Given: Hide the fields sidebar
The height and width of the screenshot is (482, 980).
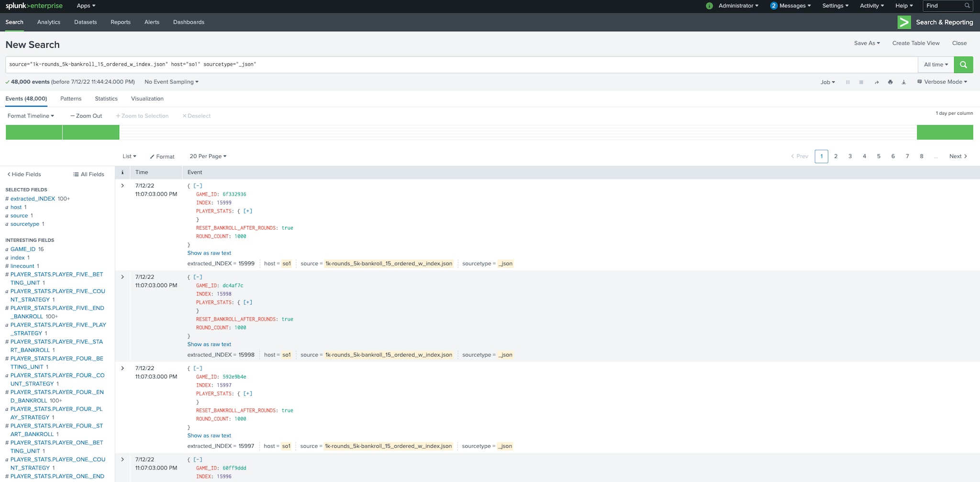Looking at the screenshot, I should [24, 174].
